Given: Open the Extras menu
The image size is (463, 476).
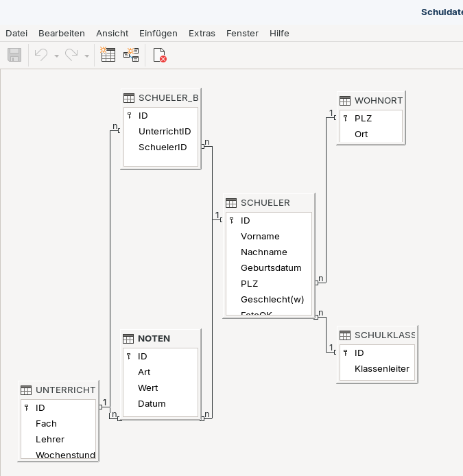Looking at the screenshot, I should point(202,33).
